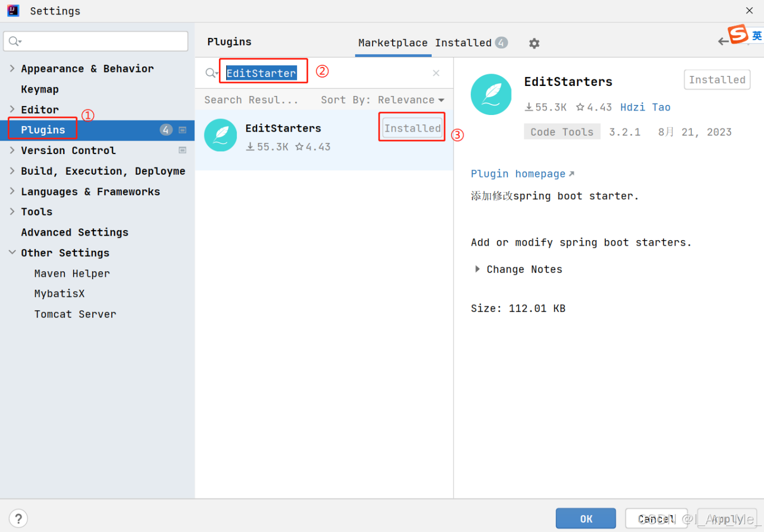Viewport: 764px width, 532px height.
Task: Select Advanced Settings in the tree
Action: [x=75, y=232]
